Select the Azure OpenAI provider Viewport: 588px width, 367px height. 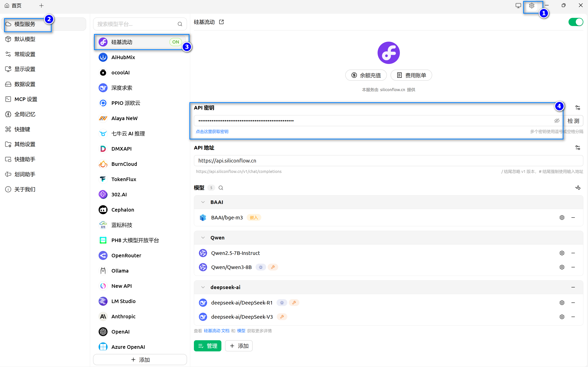coord(140,347)
